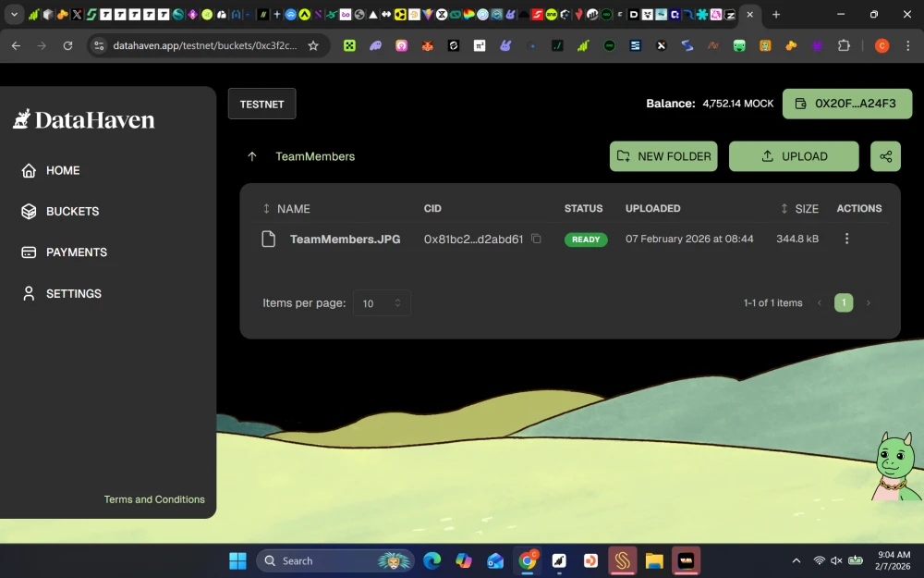Image resolution: width=924 pixels, height=578 pixels.
Task: Sort files by the Size column
Action: (x=799, y=209)
